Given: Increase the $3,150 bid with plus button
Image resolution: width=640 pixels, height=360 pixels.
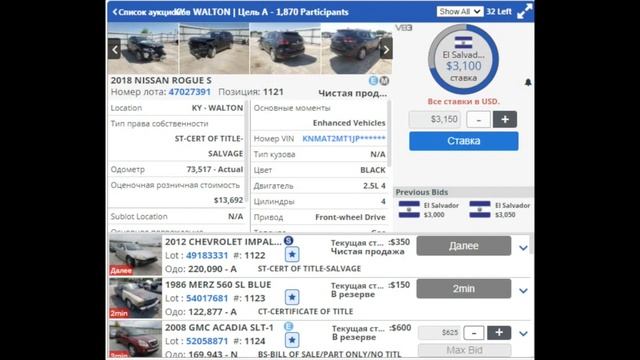Looking at the screenshot, I should [x=505, y=119].
